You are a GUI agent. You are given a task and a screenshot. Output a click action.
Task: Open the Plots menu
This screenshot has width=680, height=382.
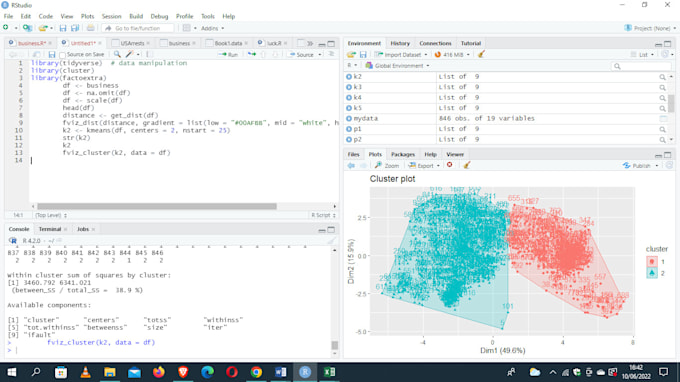tap(87, 16)
